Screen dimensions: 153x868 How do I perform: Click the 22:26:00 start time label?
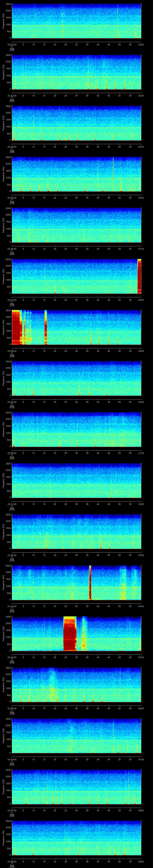(x=12, y=249)
